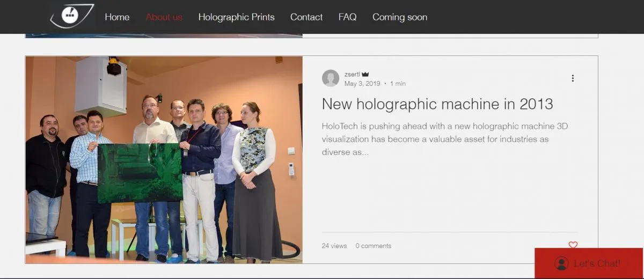Click the HoloTech eye logo
Viewport: 644px width, 279px height.
point(72,16)
